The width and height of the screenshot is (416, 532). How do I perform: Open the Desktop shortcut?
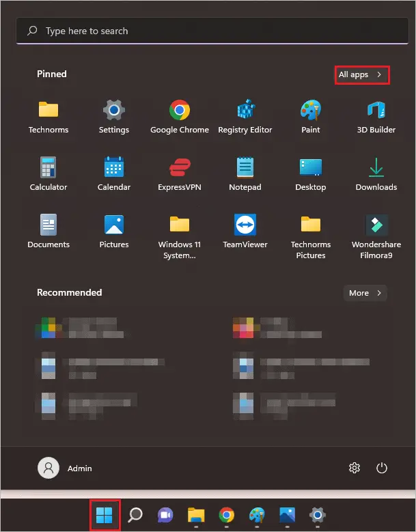coord(311,174)
